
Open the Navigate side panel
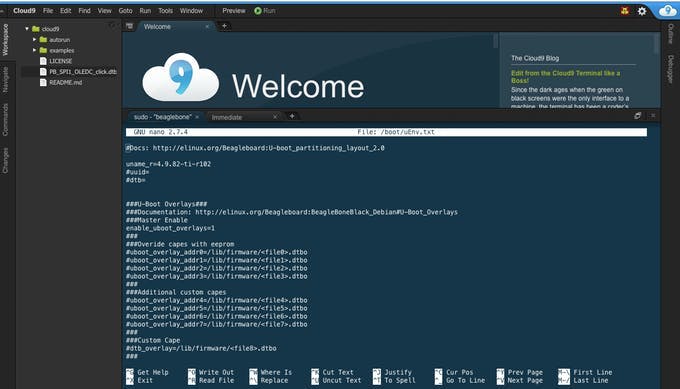click(x=6, y=80)
